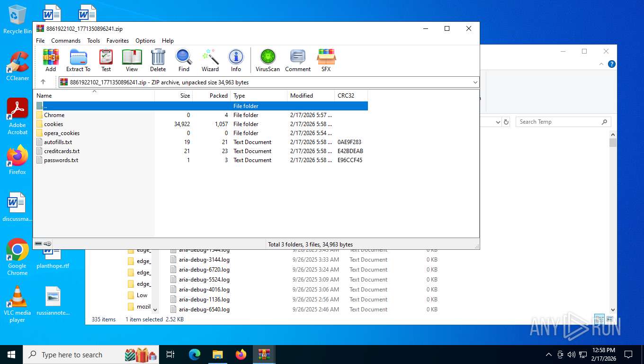Select aria-debug-4016.log in Explorer

[204, 290]
